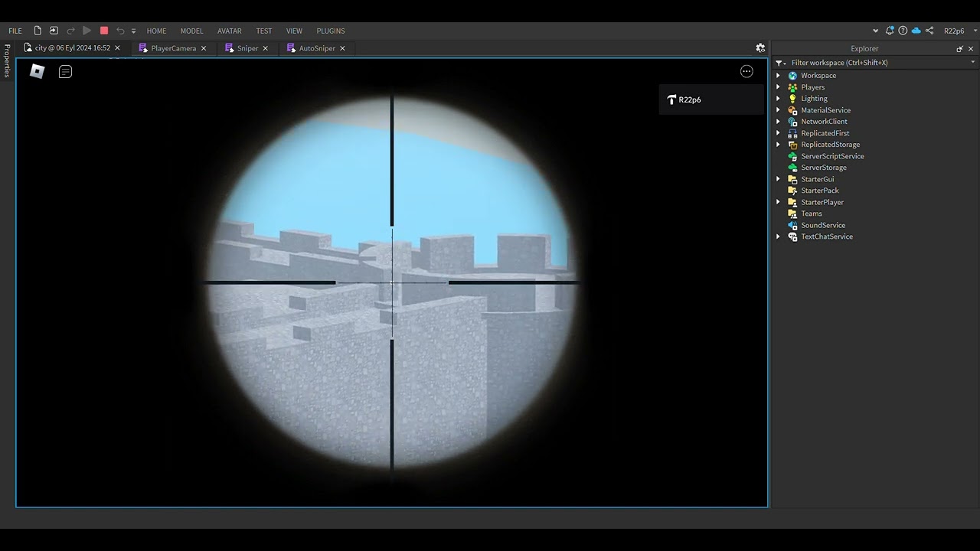This screenshot has height=551, width=980.
Task: Select R22p6 in the player list
Action: pos(711,99)
